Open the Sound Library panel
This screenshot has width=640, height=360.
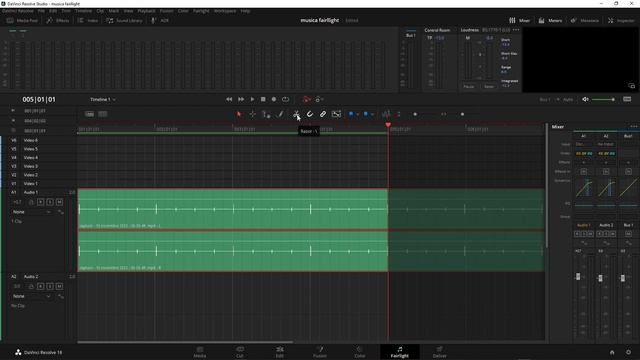point(124,20)
